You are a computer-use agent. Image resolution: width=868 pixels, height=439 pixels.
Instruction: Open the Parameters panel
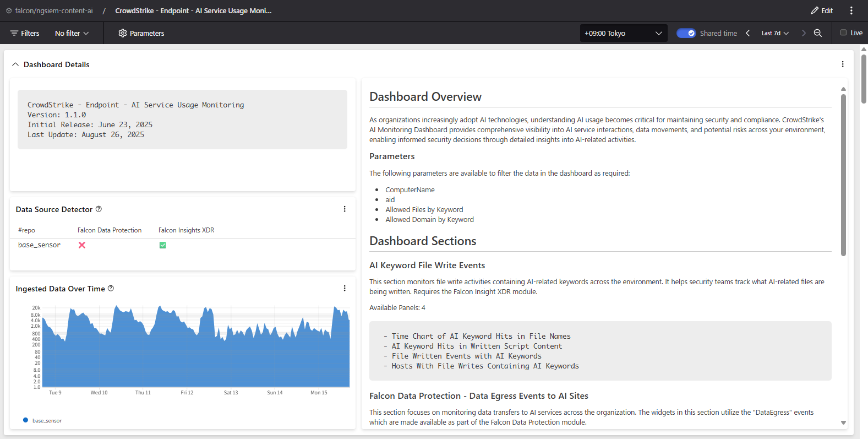tap(141, 33)
